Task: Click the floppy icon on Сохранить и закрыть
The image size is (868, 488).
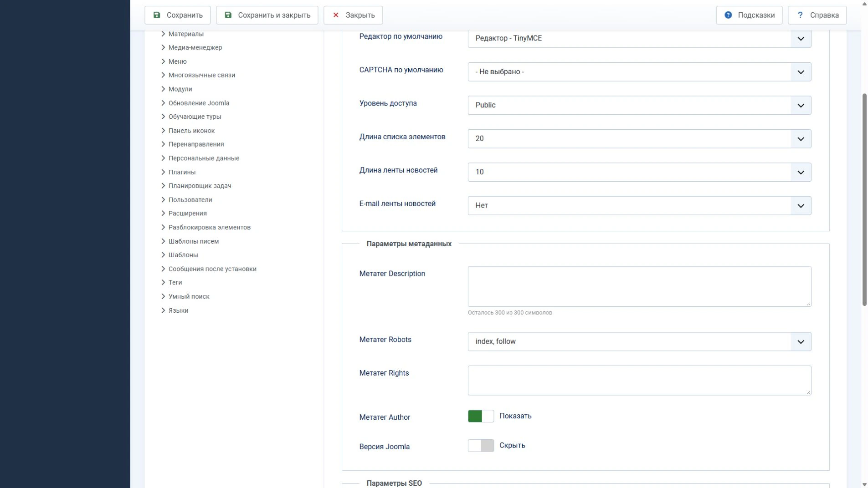Action: point(228,15)
